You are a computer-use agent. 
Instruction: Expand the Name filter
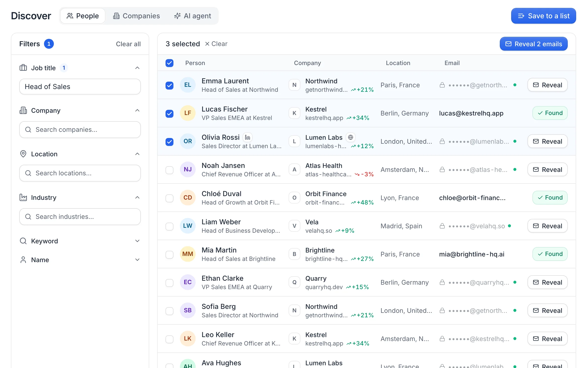(x=137, y=260)
